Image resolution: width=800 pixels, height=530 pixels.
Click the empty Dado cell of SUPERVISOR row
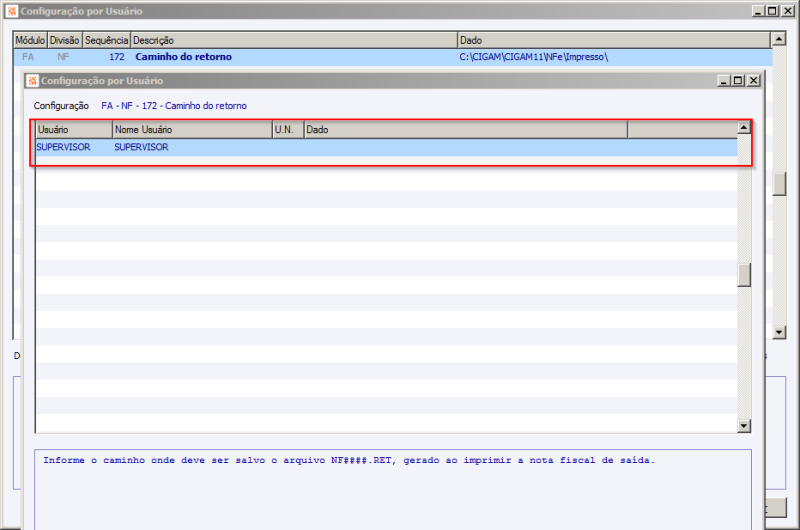tap(466, 147)
